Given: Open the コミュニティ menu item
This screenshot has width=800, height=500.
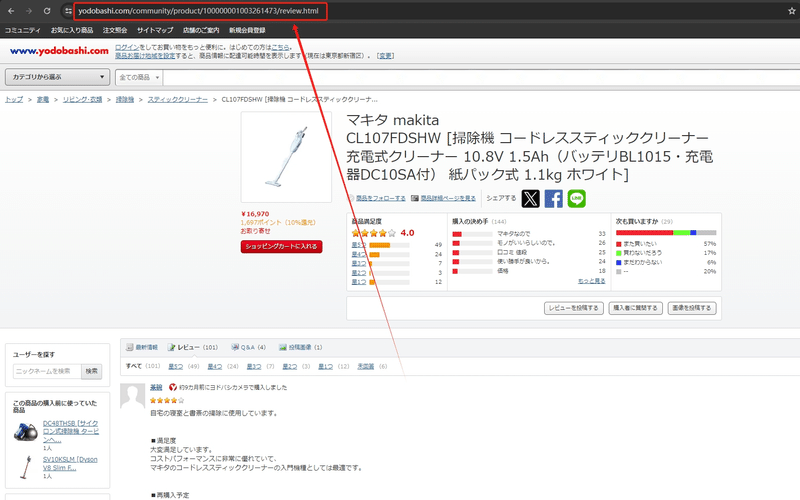Looking at the screenshot, I should click(22, 30).
